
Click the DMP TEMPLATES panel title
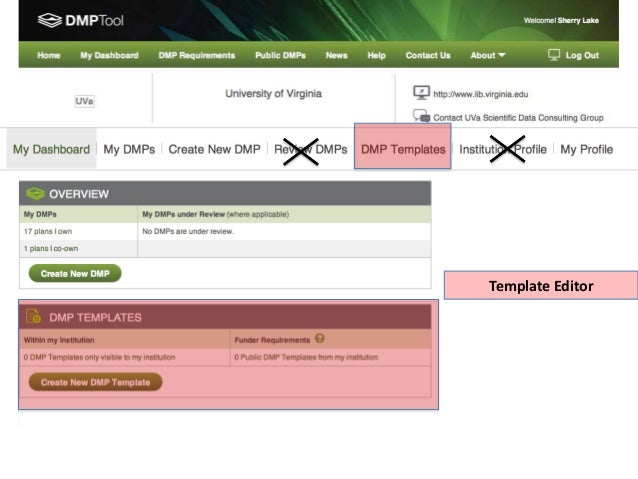click(x=95, y=317)
